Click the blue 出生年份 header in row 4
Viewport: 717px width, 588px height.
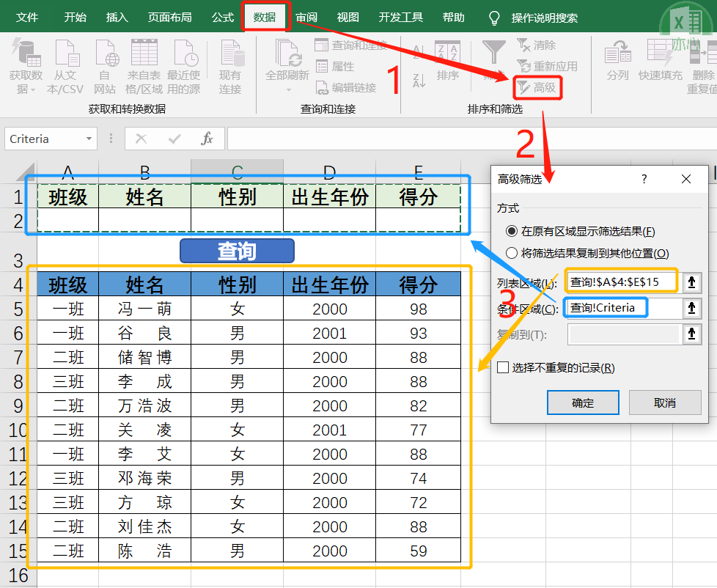330,284
